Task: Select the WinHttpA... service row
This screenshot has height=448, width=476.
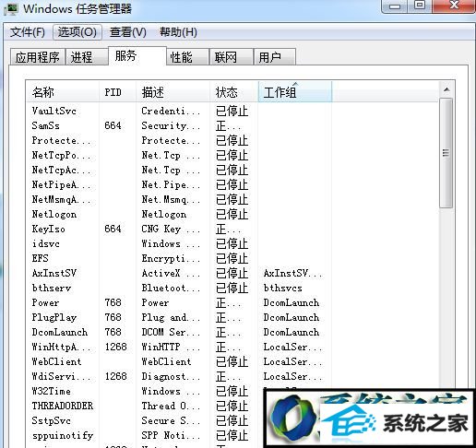Action: (x=232, y=347)
